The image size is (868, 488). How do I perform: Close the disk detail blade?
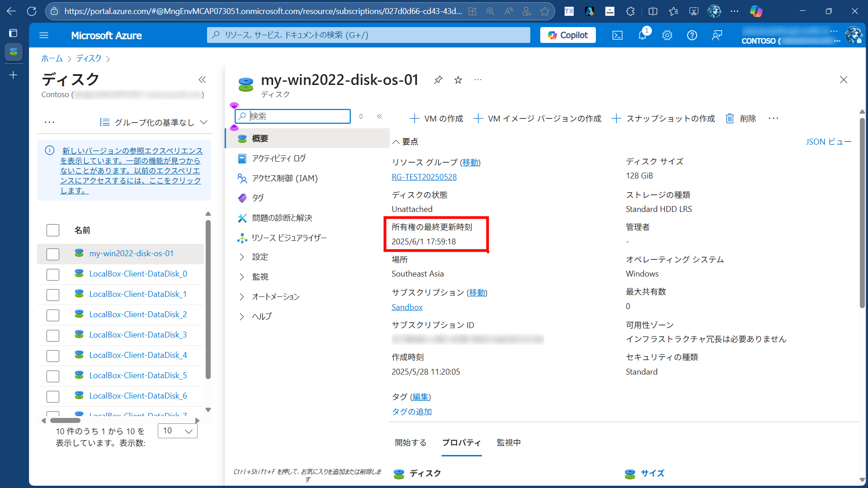click(x=844, y=80)
